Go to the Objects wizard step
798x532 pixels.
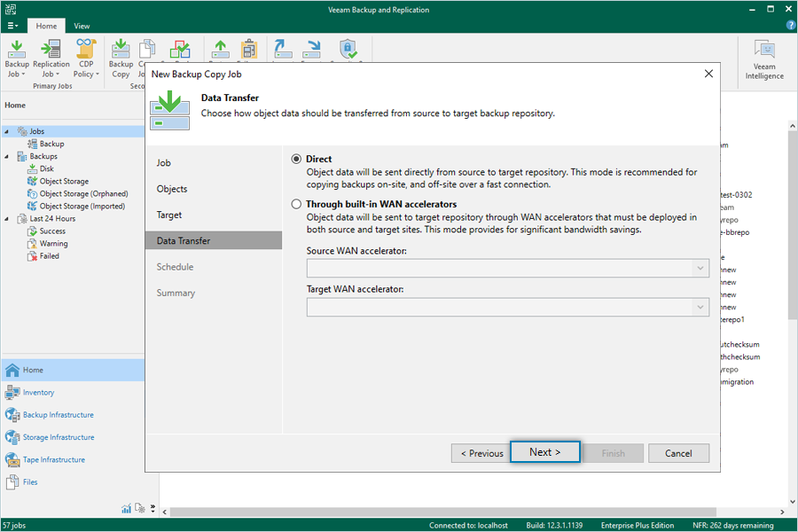pyautogui.click(x=172, y=189)
